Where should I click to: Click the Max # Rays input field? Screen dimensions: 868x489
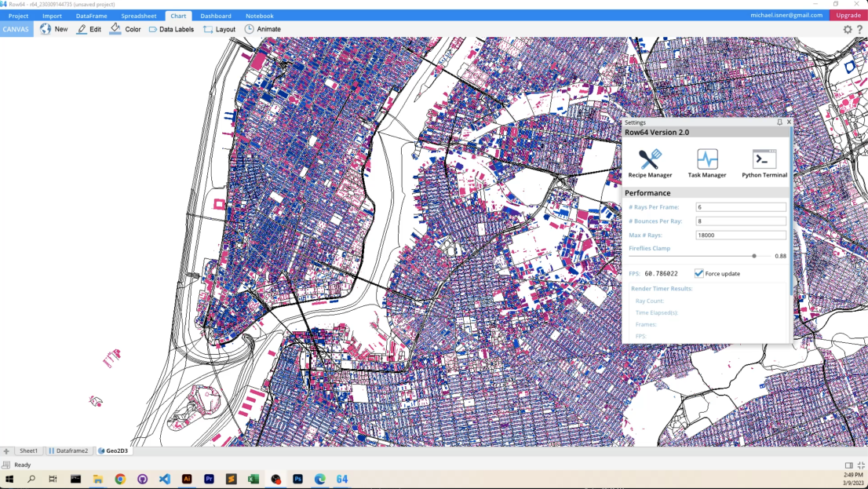(740, 235)
